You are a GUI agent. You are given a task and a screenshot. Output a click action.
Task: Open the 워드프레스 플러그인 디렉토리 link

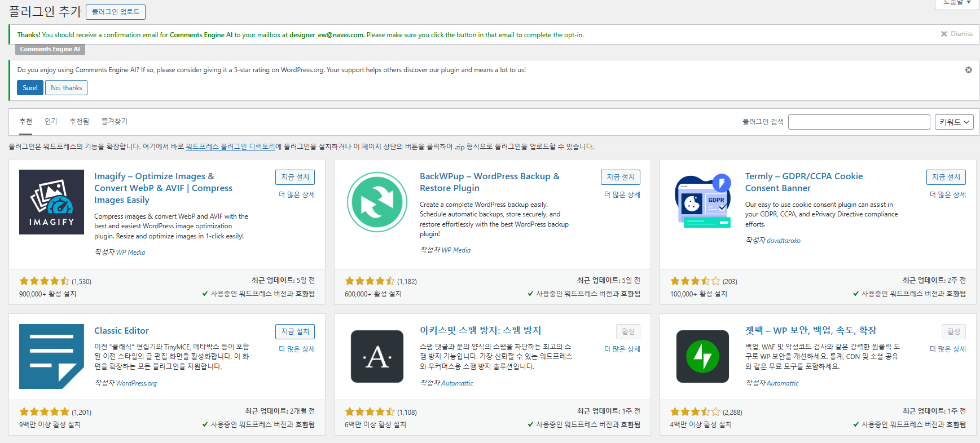(230, 147)
